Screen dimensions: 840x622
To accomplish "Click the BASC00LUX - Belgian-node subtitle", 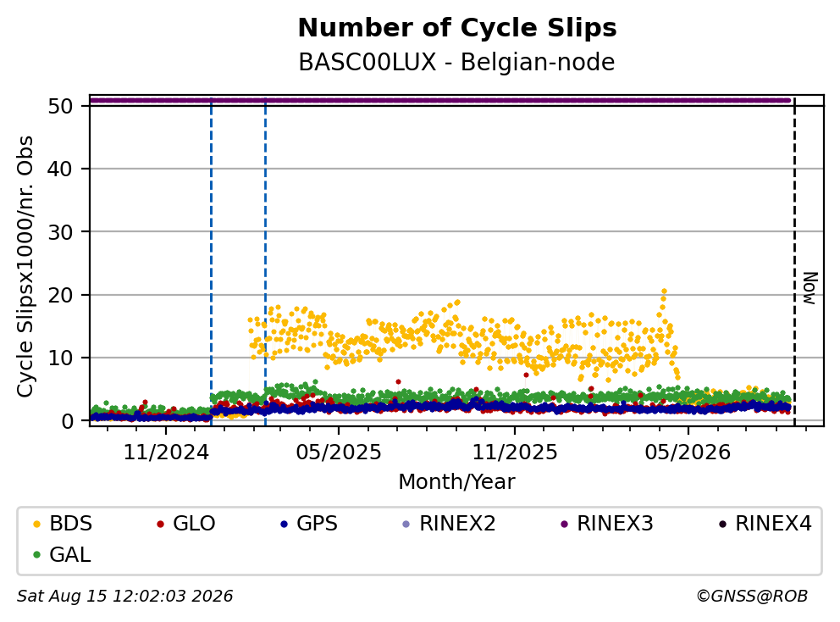I will pos(456,62).
